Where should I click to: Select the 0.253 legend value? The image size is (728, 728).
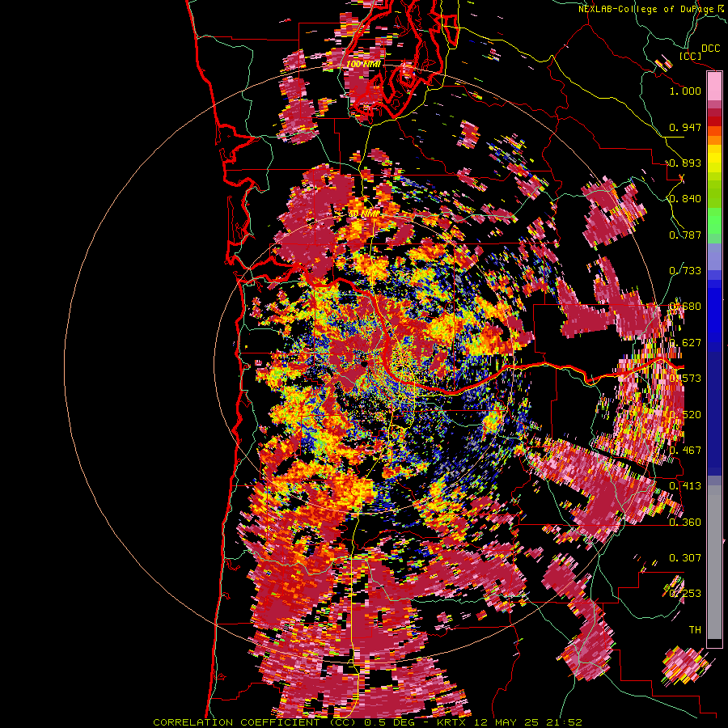point(685,594)
